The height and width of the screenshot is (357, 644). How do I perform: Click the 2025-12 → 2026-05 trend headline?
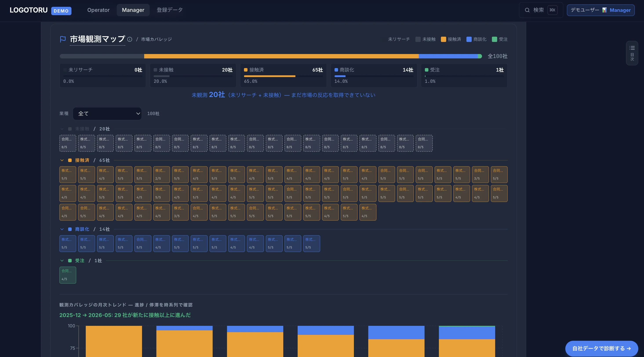point(125,315)
